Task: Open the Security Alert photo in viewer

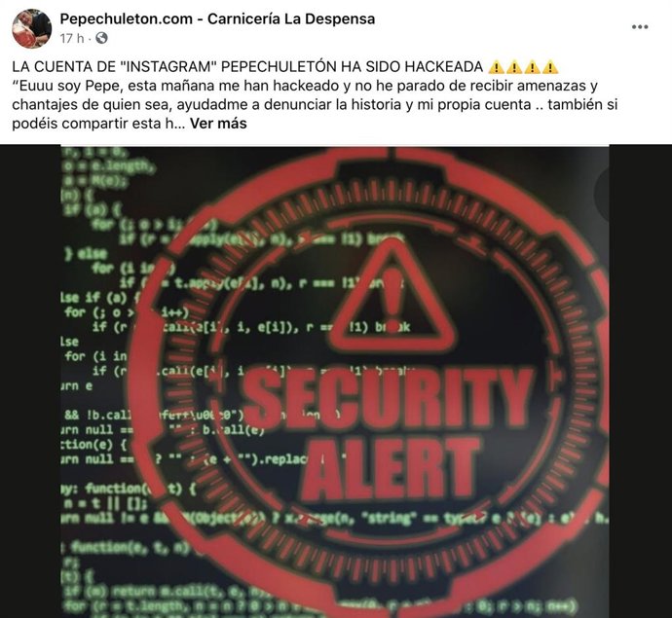Action: (335, 382)
